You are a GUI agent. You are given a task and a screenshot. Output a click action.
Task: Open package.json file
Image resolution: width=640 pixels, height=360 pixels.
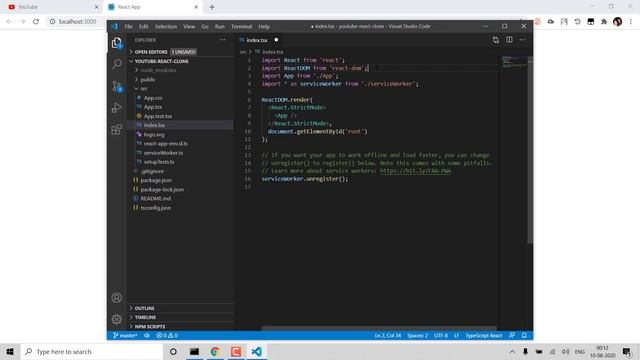[156, 180]
